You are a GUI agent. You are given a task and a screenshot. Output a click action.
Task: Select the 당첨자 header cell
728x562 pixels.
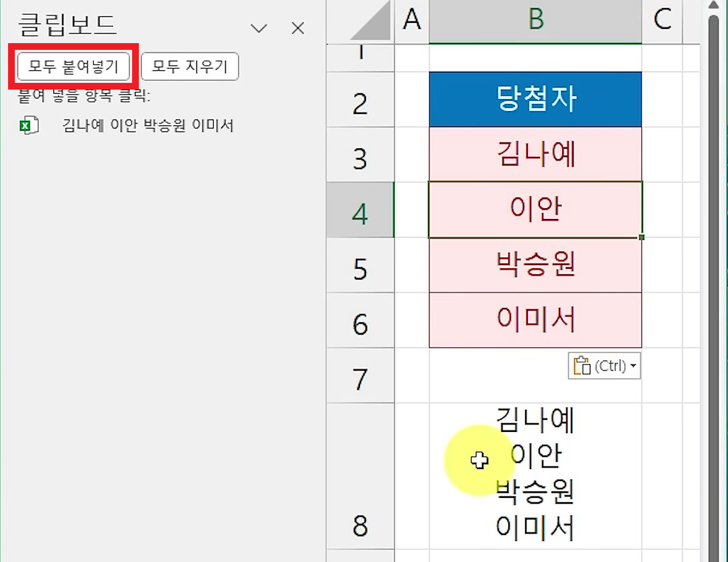tap(535, 99)
